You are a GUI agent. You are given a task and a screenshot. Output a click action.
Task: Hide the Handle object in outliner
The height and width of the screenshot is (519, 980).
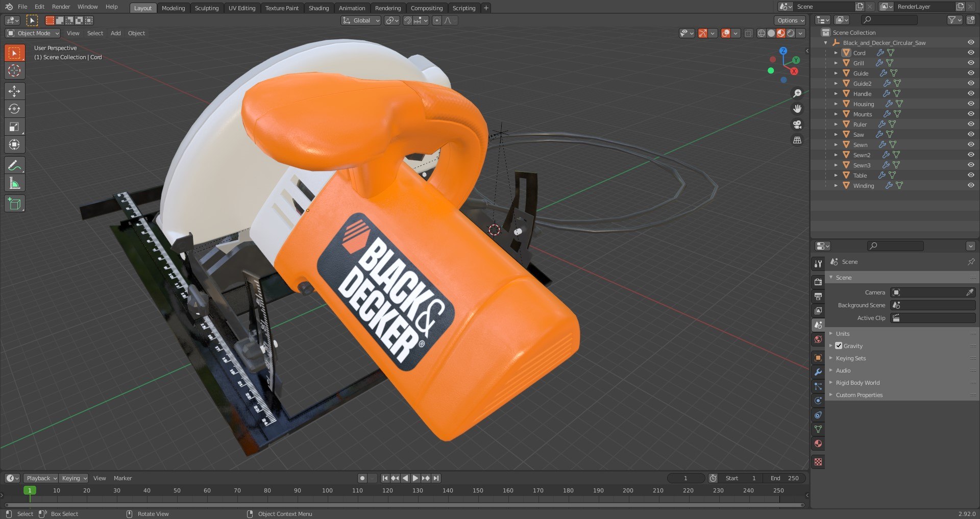971,93
